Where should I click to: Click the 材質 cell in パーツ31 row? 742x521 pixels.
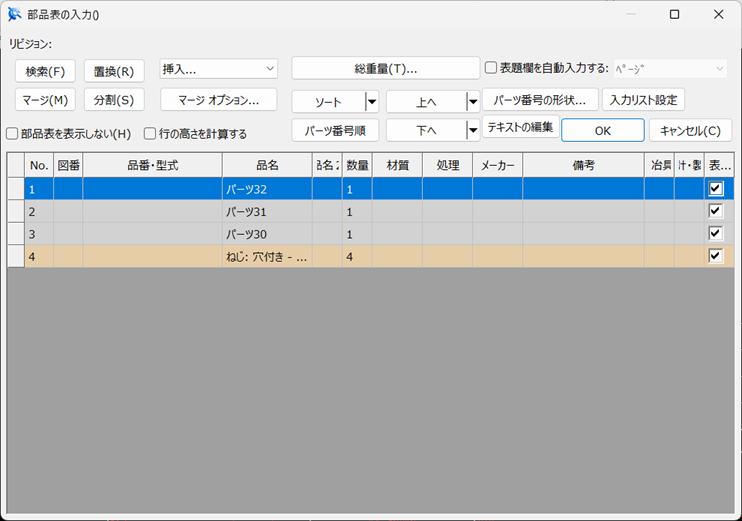(398, 211)
